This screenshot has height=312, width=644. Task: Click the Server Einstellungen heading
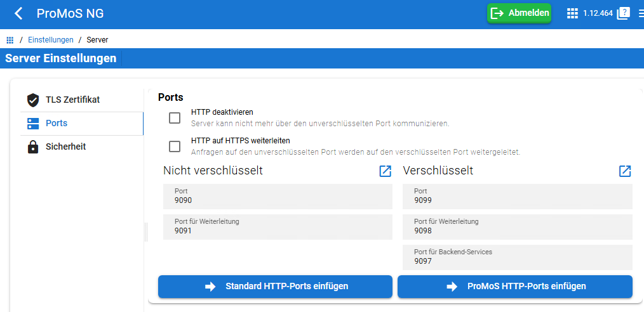click(x=61, y=58)
